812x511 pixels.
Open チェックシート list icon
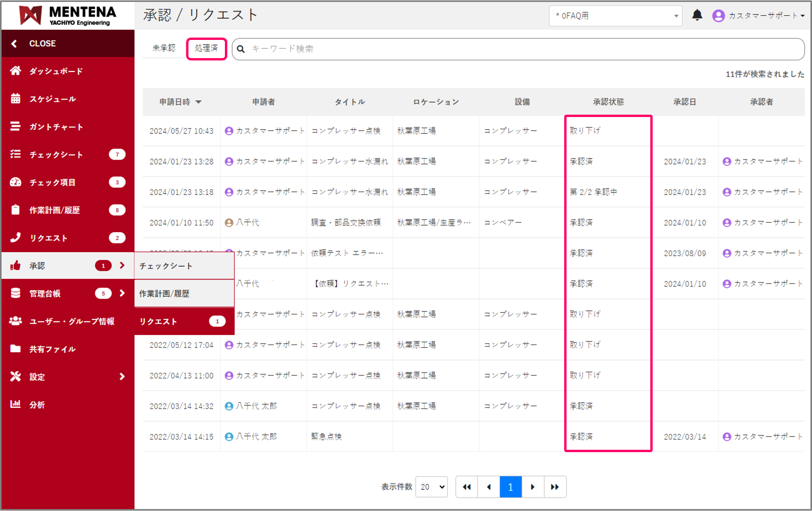click(x=16, y=154)
